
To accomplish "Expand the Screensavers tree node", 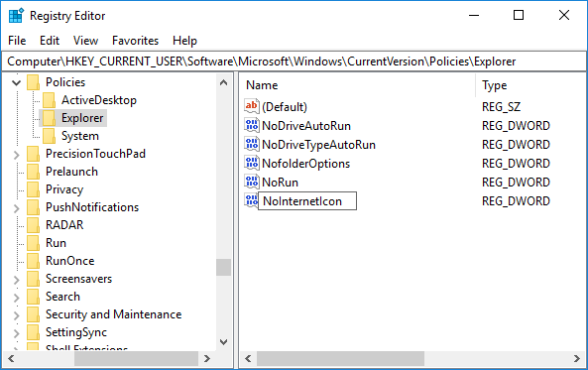I will pos(16,280).
